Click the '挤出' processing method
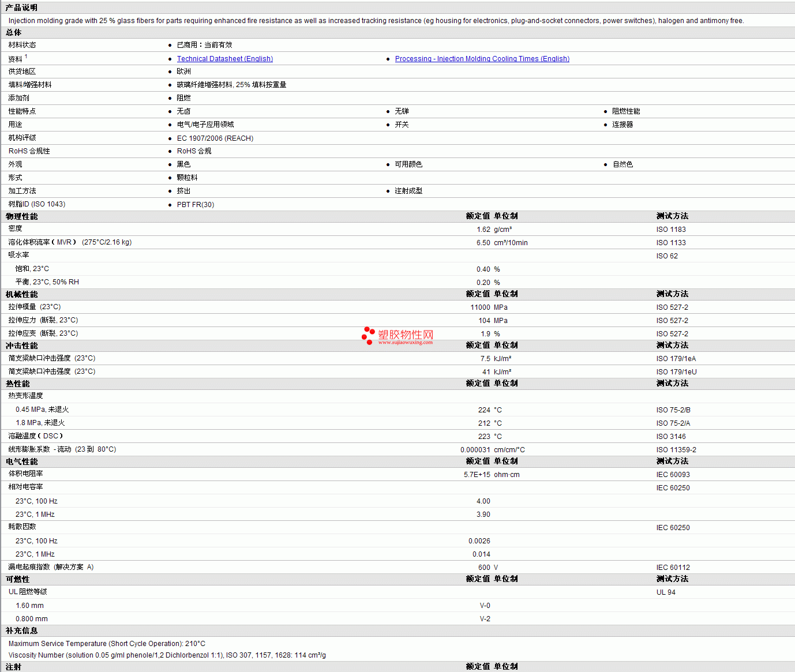 (x=184, y=191)
